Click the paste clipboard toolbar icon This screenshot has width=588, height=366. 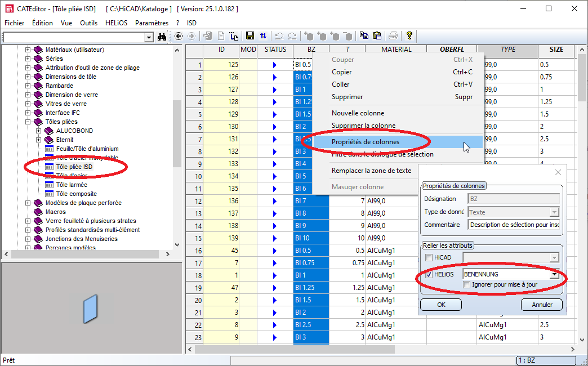[377, 36]
